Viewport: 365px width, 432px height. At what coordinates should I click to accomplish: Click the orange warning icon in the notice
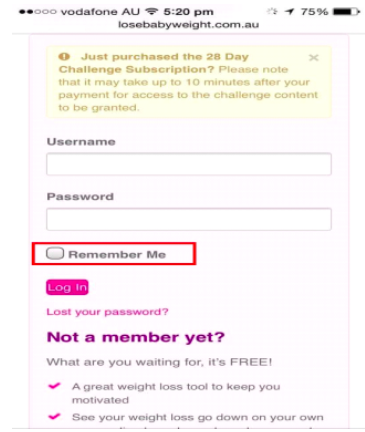click(64, 57)
